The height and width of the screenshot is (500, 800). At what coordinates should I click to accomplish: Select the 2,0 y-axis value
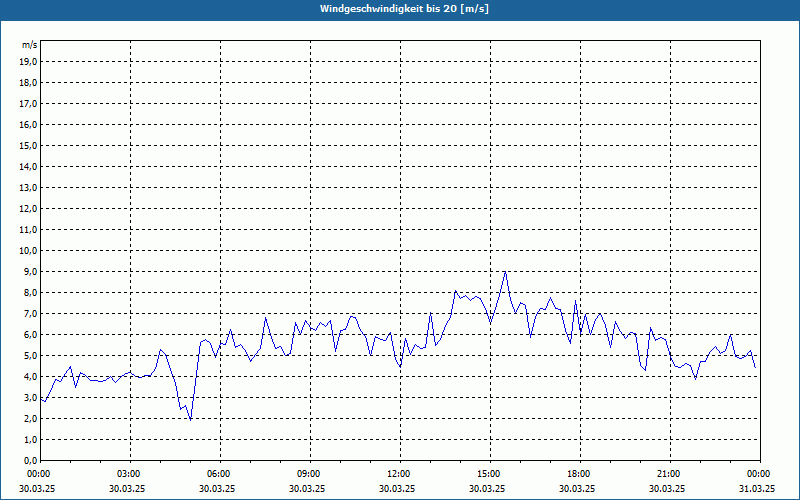(30, 418)
